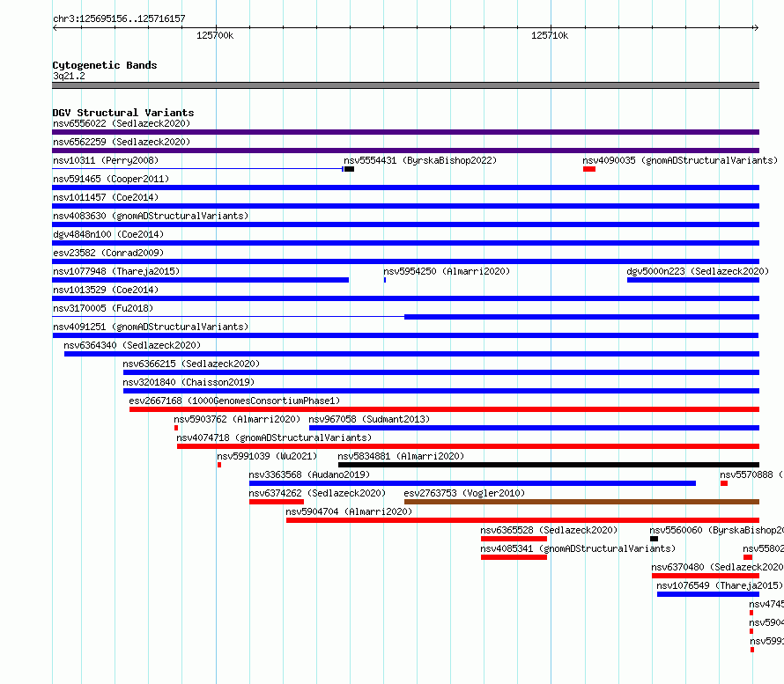
Task: Click nsv4091251 (gnomADStructuralVariants) label
Action: pos(151,327)
